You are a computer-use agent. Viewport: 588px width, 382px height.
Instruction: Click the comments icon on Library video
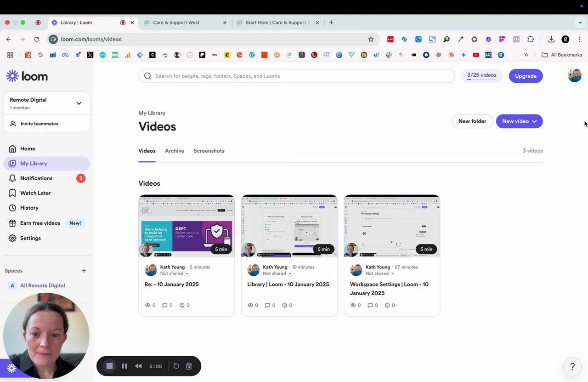click(268, 305)
